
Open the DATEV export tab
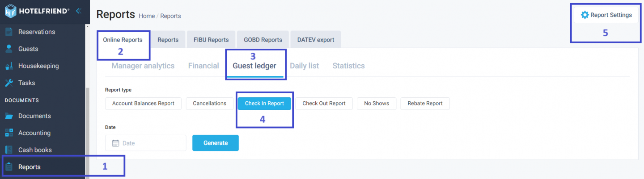pyautogui.click(x=316, y=39)
